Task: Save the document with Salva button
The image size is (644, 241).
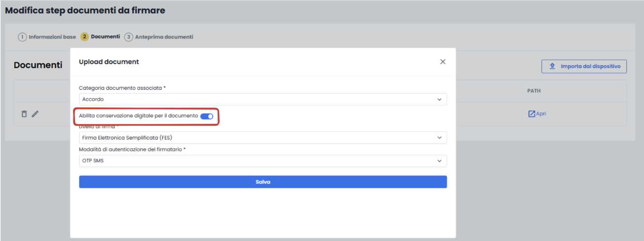Action: (x=263, y=182)
